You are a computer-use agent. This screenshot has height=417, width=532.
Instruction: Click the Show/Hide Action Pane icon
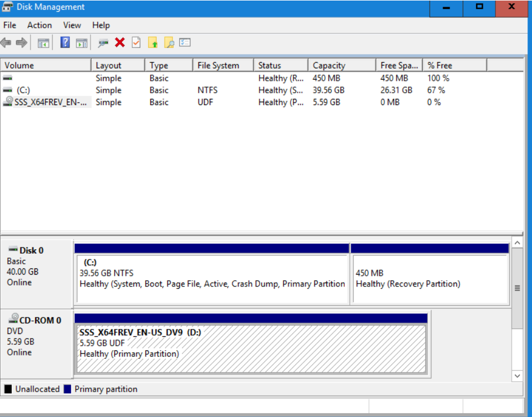(81, 42)
